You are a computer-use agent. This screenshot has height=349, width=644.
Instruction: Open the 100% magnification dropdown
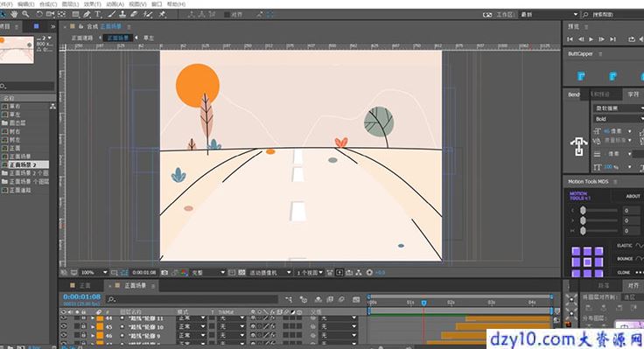pyautogui.click(x=94, y=272)
